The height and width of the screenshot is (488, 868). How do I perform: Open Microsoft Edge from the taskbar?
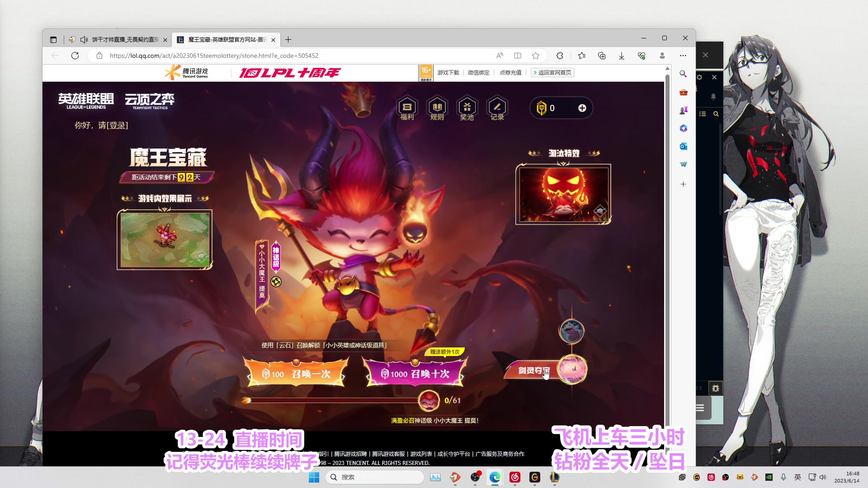coord(495,477)
